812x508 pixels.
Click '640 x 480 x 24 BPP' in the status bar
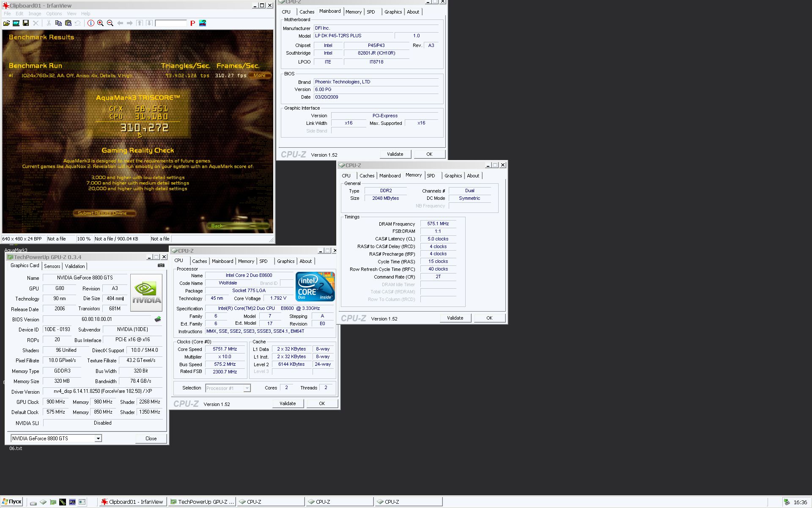22,239
